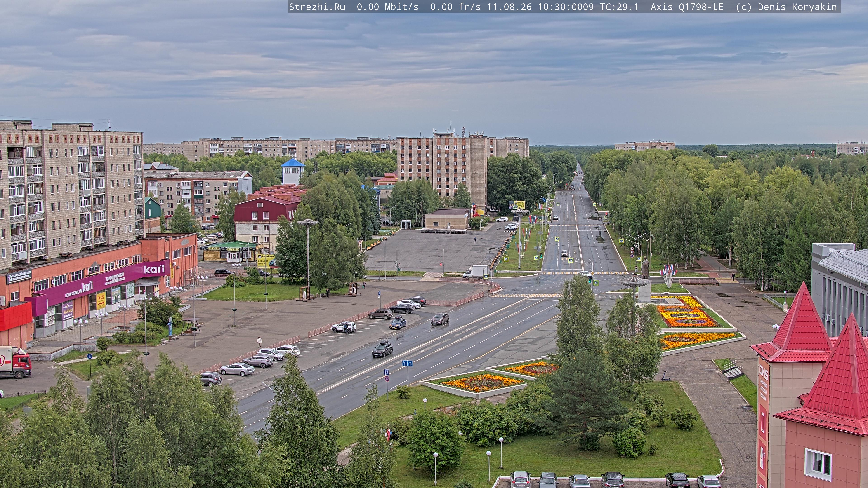
Task: Click the "10:30:0009" time stamp
Action: (566, 7)
